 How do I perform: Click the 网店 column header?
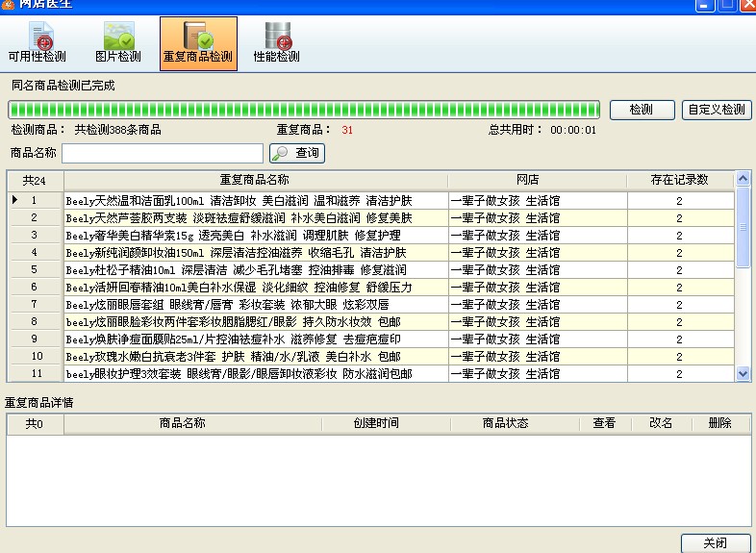tap(537, 180)
